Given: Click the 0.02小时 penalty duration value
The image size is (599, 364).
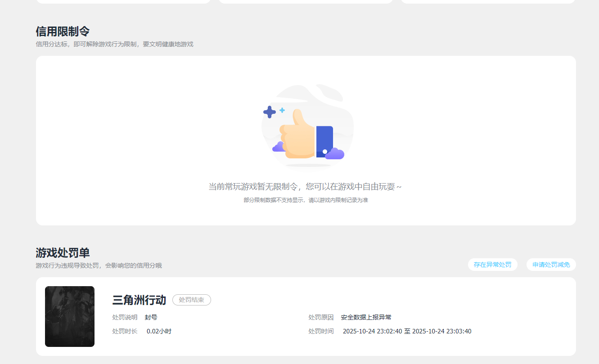Looking at the screenshot, I should (159, 331).
